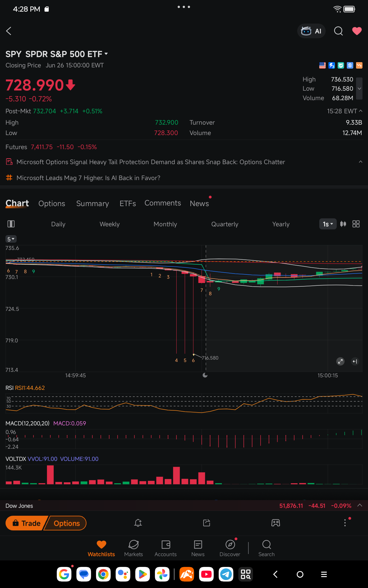Image resolution: width=368 pixels, height=588 pixels.
Task: Open more options three-dot menu
Action: pyautogui.click(x=345, y=523)
